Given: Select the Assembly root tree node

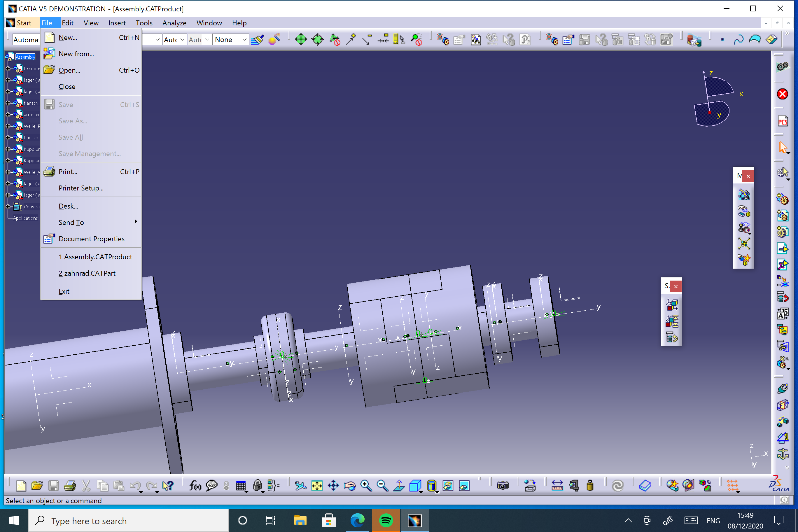Looking at the screenshot, I should click(25, 57).
